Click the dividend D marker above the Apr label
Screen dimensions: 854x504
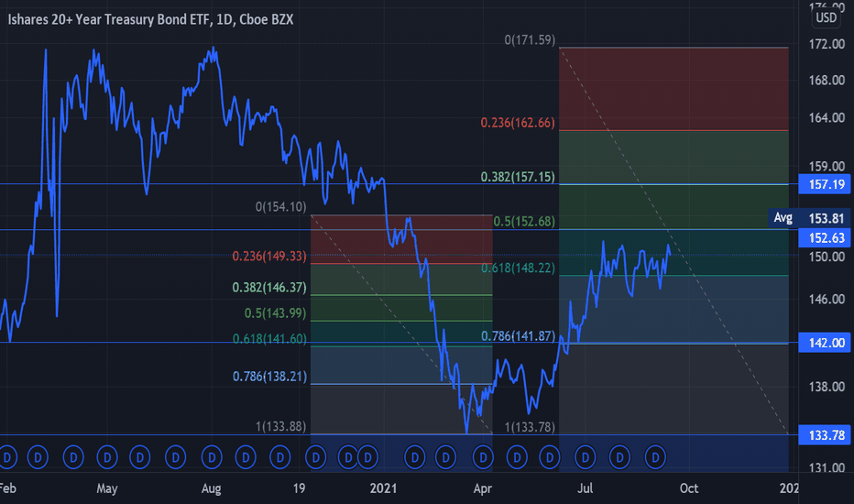483,457
